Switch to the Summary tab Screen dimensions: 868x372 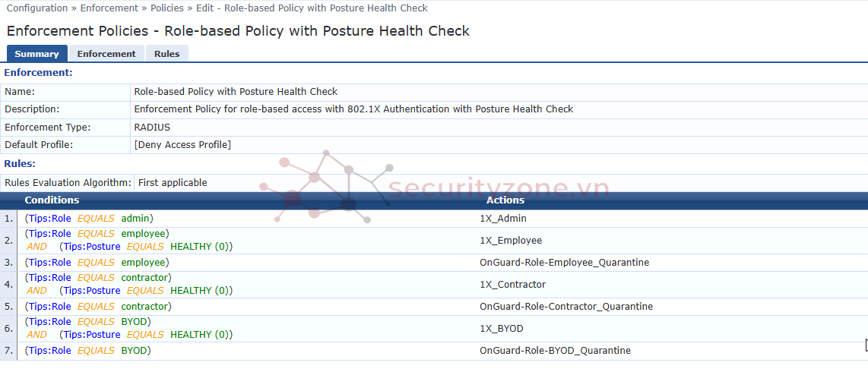36,54
